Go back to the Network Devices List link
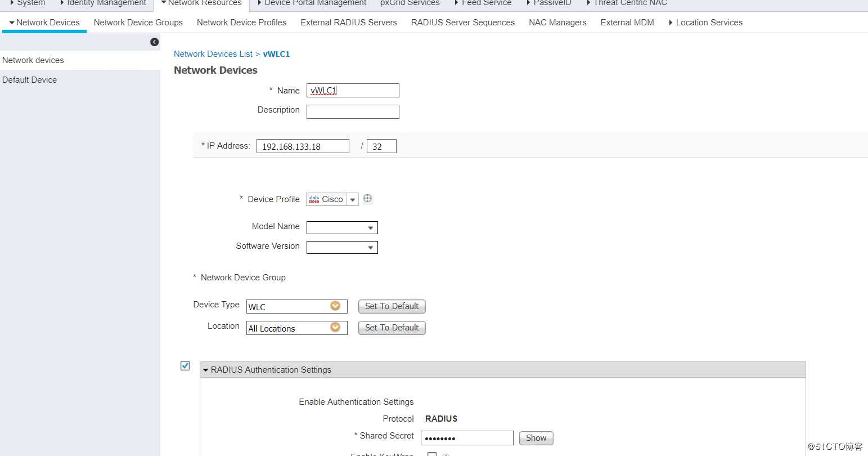 (213, 54)
